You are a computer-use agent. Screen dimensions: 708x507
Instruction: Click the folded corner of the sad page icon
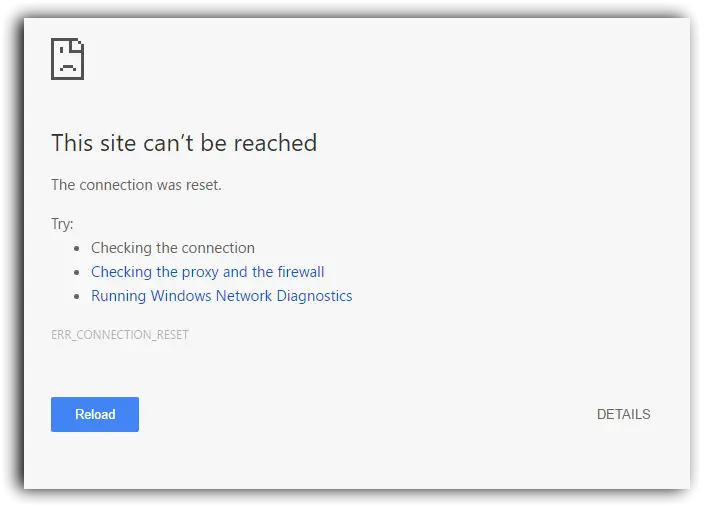pyautogui.click(x=78, y=45)
